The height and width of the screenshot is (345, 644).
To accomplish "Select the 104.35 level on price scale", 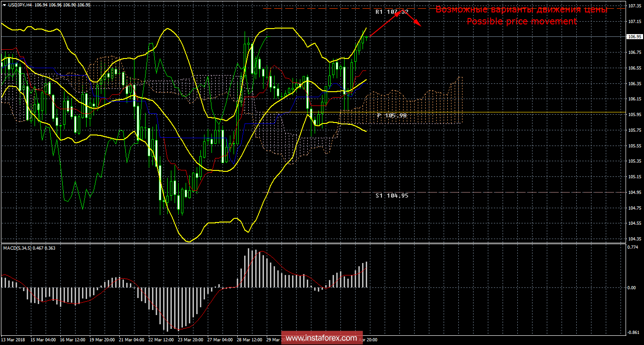I will click(634, 239).
